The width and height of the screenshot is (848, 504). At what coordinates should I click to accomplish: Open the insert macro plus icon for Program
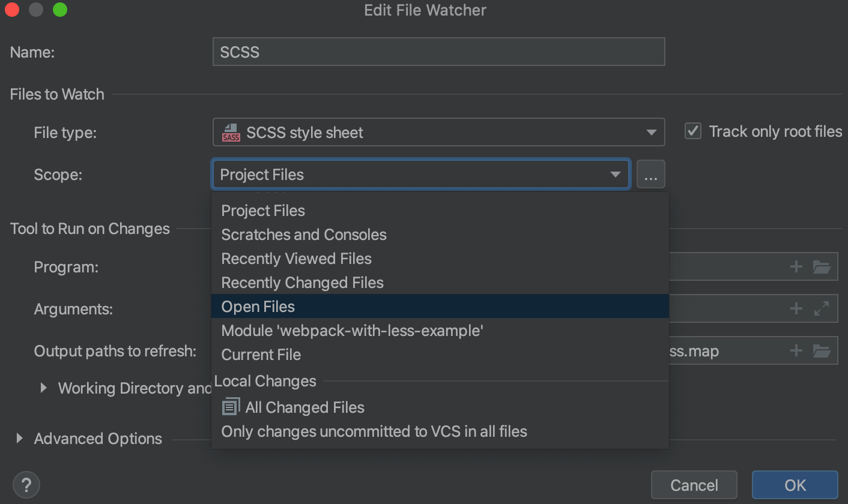796,266
